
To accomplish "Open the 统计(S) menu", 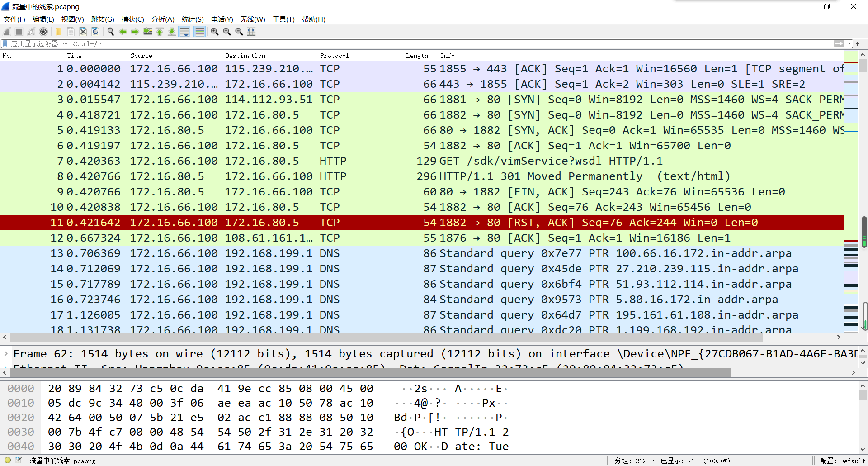I will [192, 19].
